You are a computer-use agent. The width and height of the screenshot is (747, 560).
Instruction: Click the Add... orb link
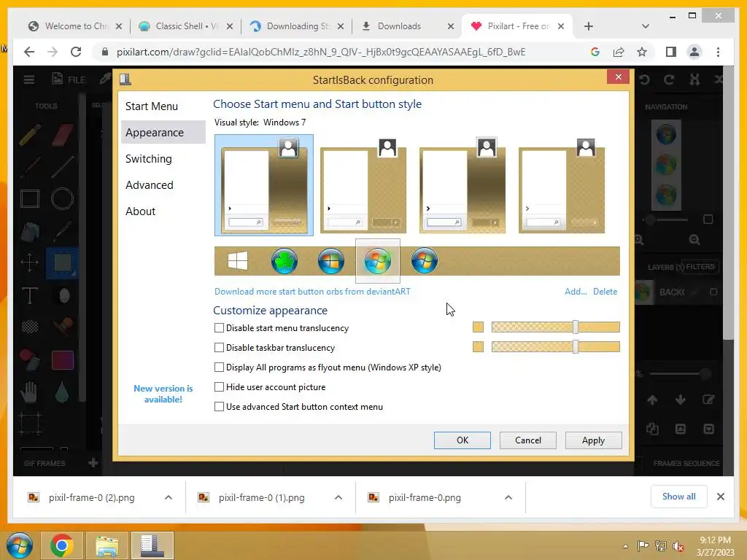(x=576, y=292)
